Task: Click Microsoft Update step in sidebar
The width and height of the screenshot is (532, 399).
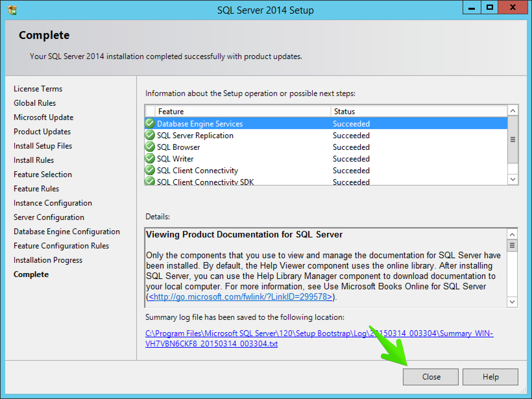Action: 43,117
